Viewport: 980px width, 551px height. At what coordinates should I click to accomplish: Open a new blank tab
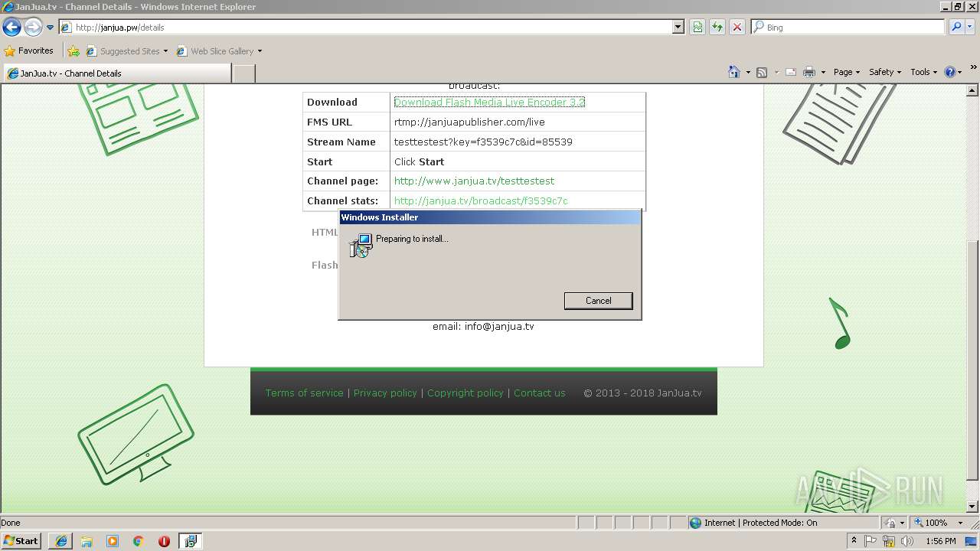(x=243, y=73)
